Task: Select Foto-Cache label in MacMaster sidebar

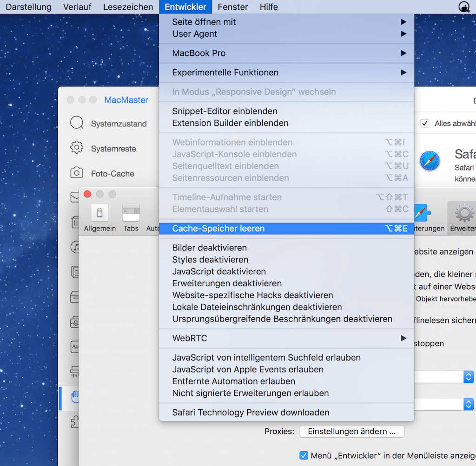Action: (x=112, y=174)
